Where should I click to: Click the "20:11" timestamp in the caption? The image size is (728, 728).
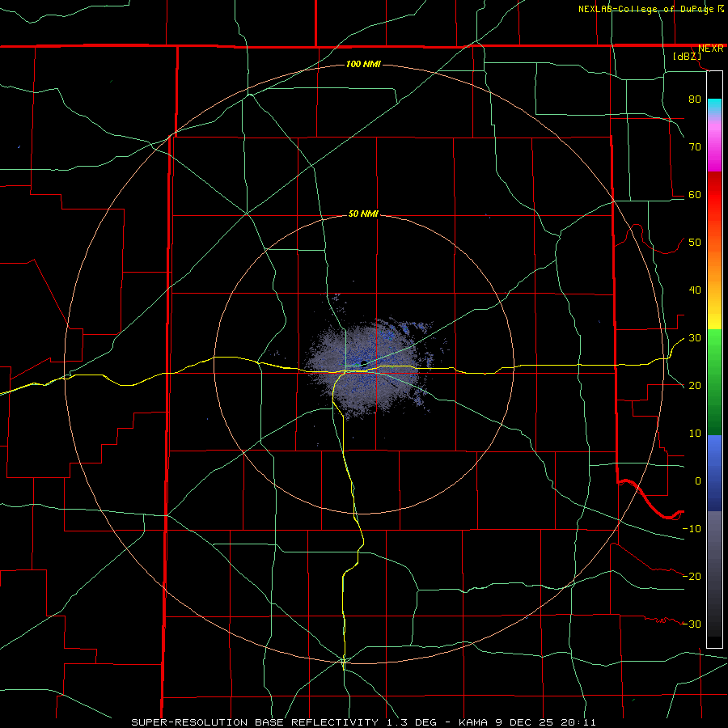click(579, 722)
